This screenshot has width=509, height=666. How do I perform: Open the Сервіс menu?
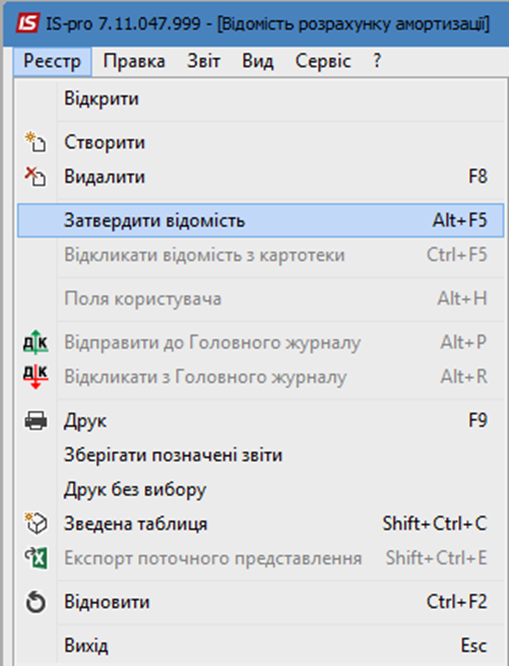click(323, 62)
